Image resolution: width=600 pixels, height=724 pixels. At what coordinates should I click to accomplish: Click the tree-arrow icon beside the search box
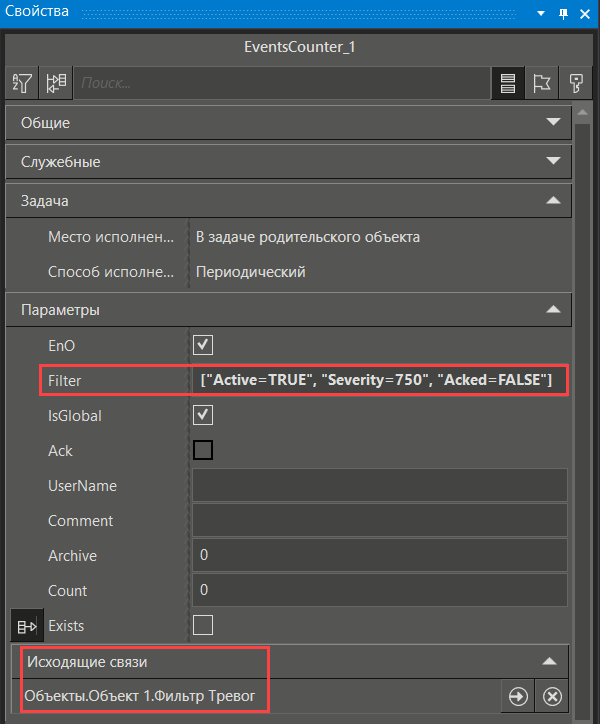point(56,83)
